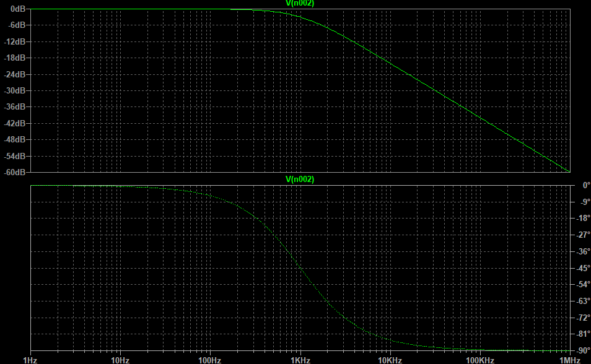This screenshot has width=591, height=364.
Task: Click the 0° label on the phase axis
Action: (582, 185)
